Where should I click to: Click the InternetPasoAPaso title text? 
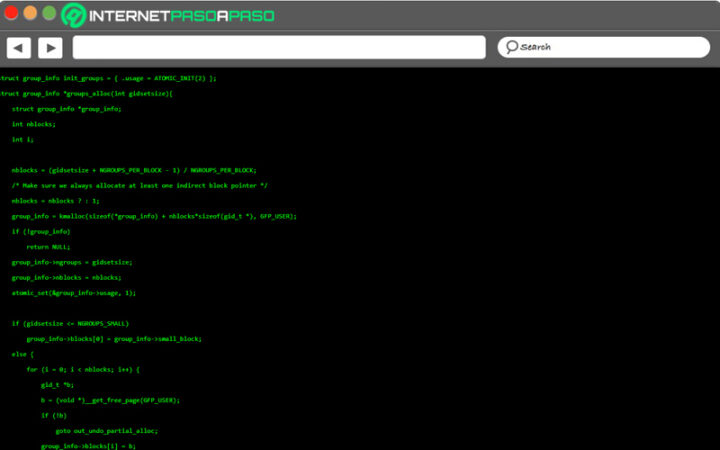[180, 16]
